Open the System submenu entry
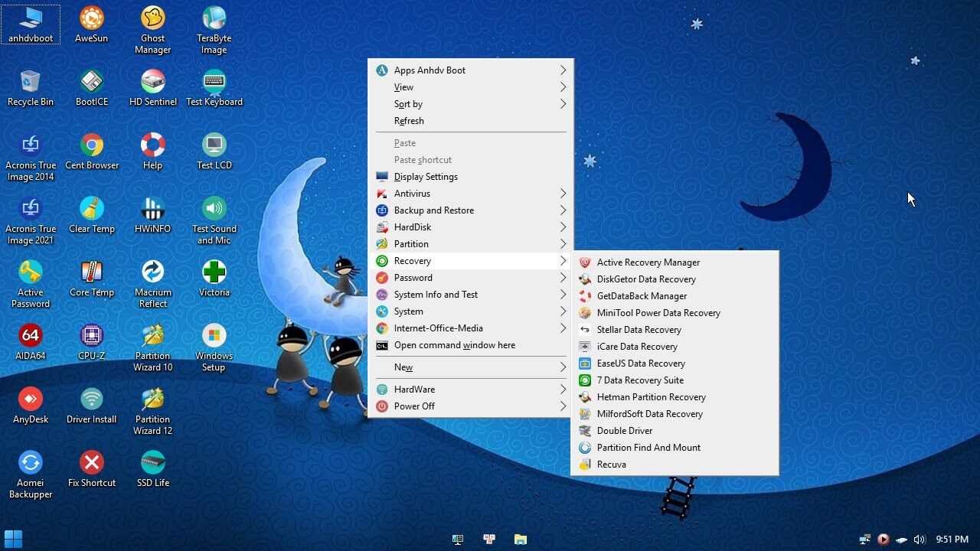The height and width of the screenshot is (551, 980). [471, 311]
